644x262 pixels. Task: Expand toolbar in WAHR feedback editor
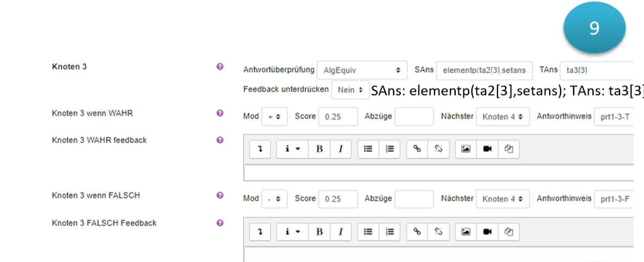click(x=260, y=149)
